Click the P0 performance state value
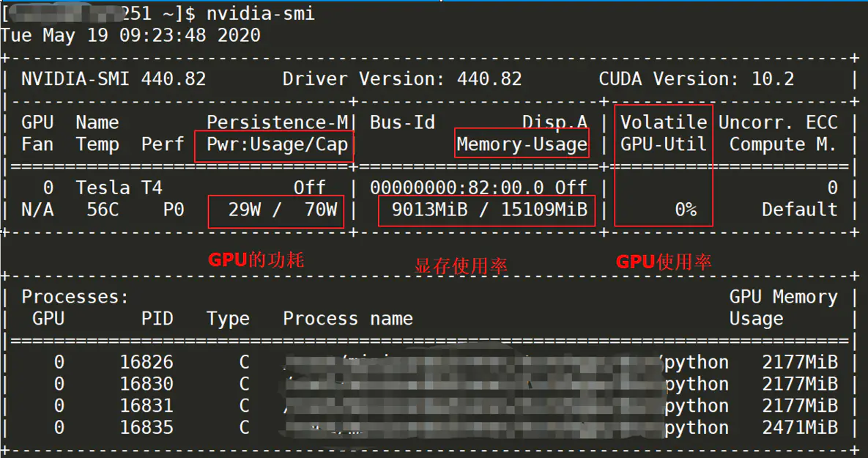Viewport: 868px width, 458px height. point(174,210)
